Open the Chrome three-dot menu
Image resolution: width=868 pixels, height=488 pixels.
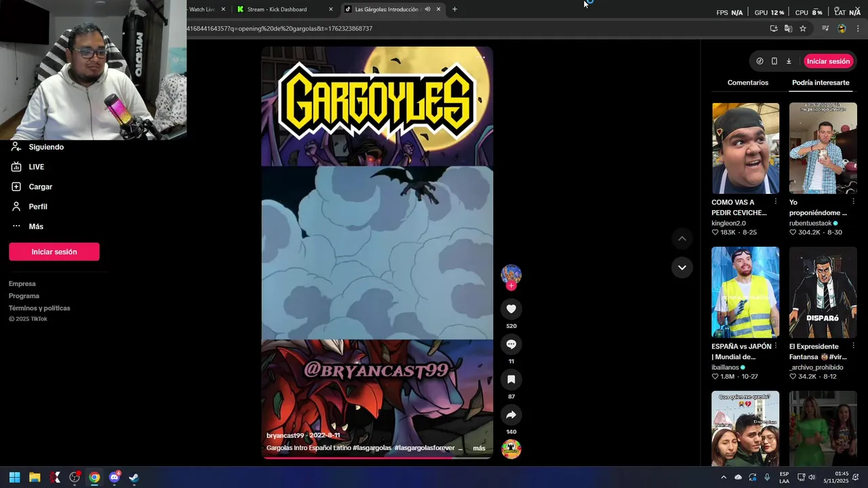pos(858,28)
